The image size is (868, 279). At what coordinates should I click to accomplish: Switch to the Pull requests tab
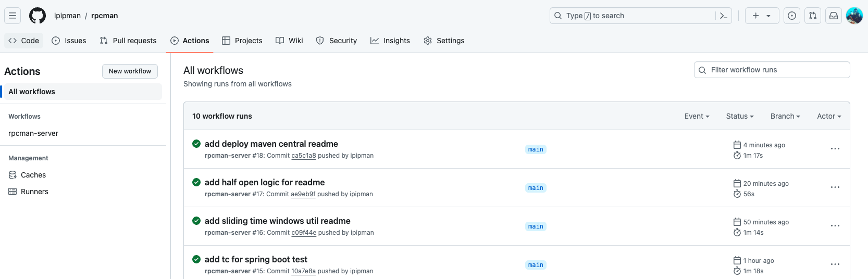[x=128, y=41]
